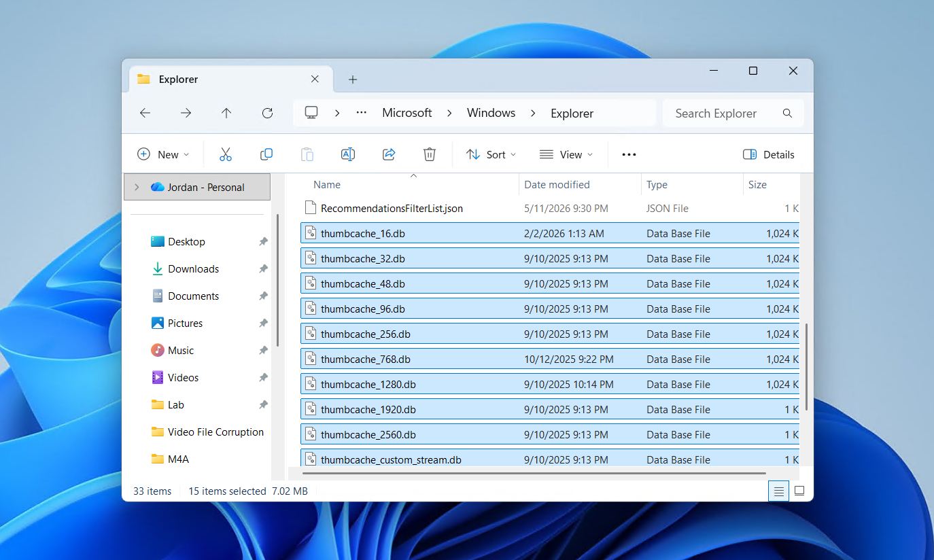This screenshot has width=934, height=560.
Task: Navigate up one folder level
Action: tap(226, 113)
